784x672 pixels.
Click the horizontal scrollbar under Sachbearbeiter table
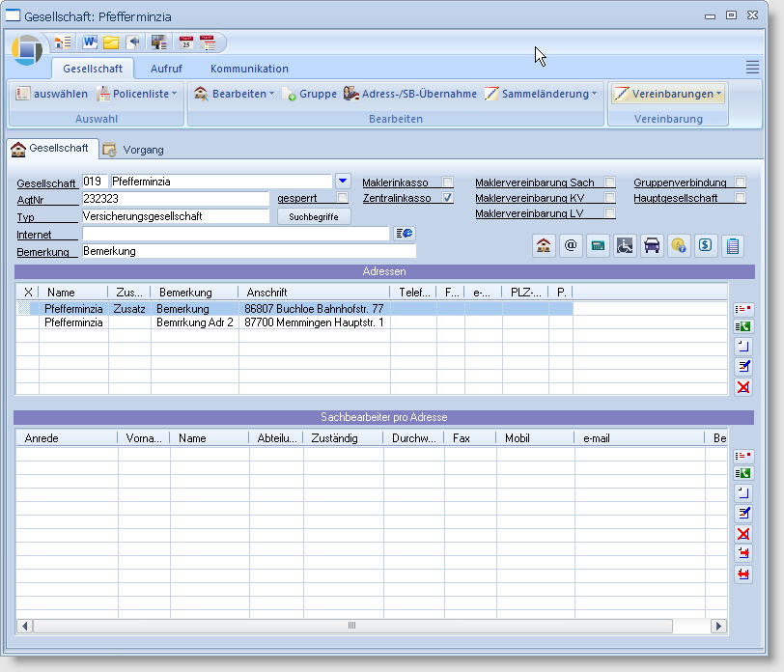coord(353,627)
